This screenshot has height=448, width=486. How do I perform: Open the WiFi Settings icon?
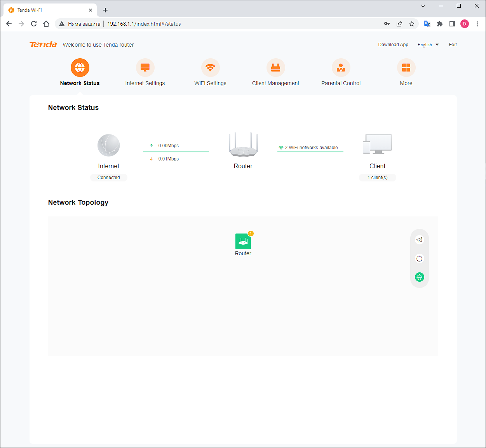211,68
